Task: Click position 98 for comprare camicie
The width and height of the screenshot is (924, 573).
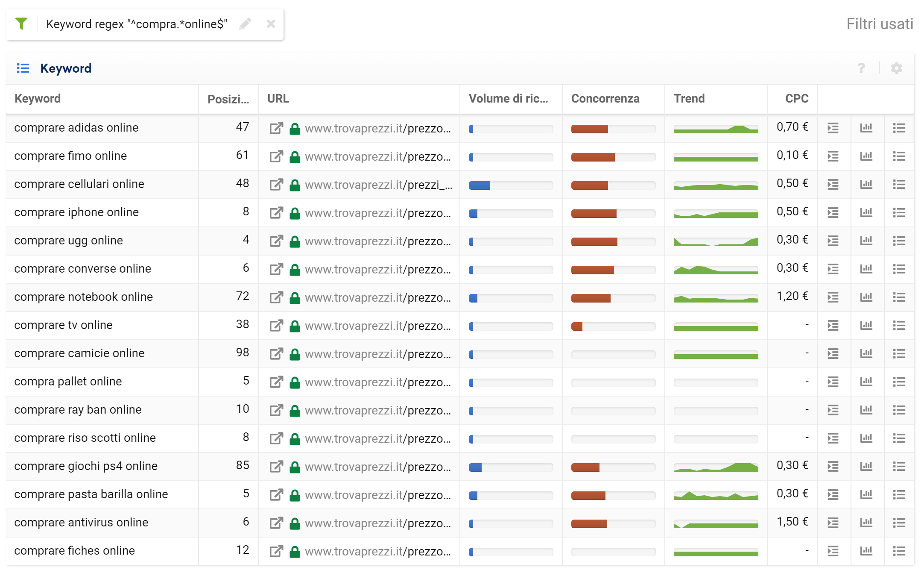Action: [243, 353]
